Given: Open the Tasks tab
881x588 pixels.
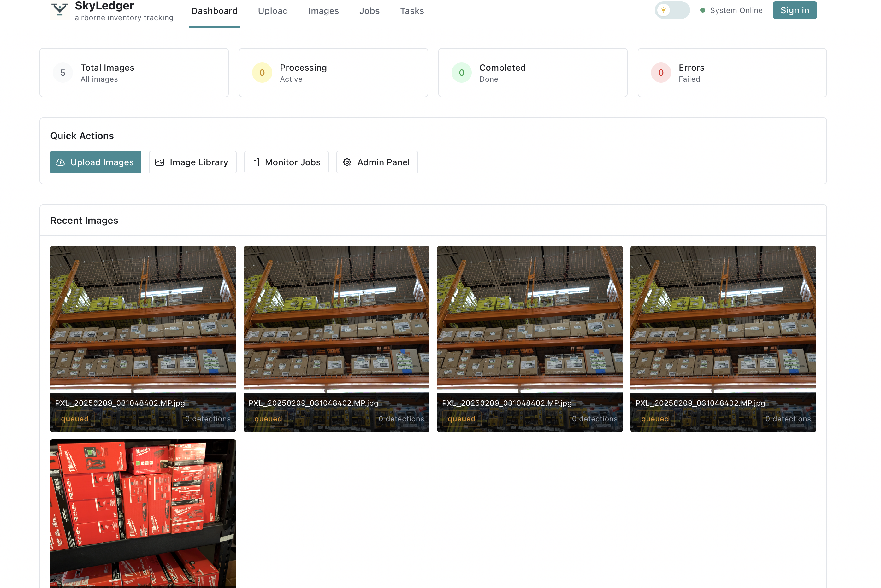Looking at the screenshot, I should (412, 11).
